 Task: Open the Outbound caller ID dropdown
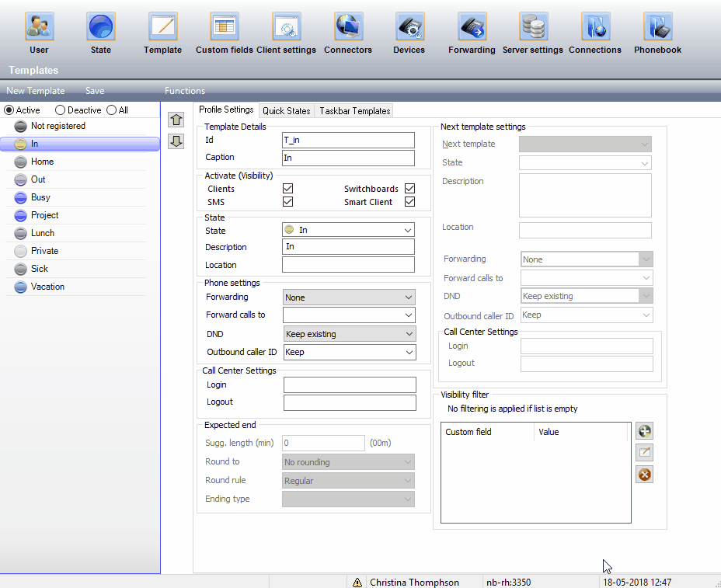pos(350,352)
